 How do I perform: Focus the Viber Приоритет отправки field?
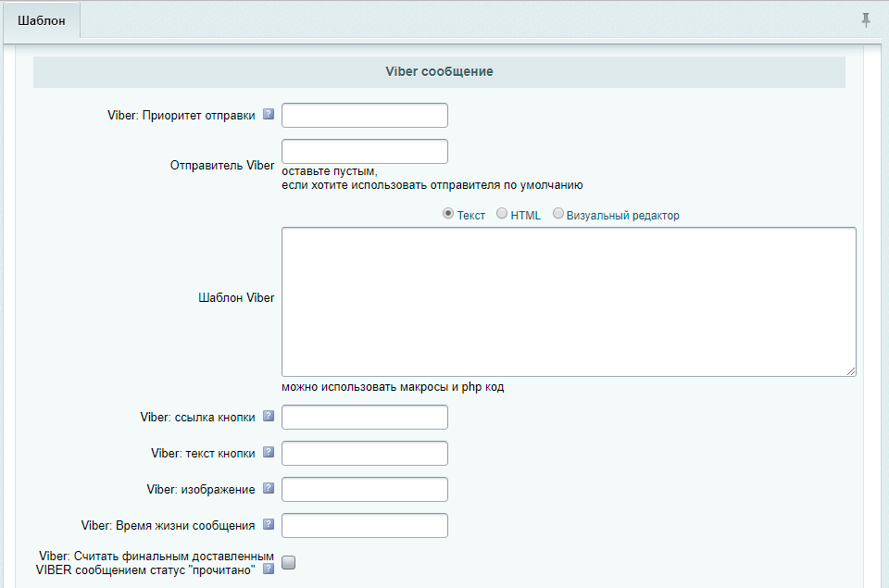tap(365, 115)
